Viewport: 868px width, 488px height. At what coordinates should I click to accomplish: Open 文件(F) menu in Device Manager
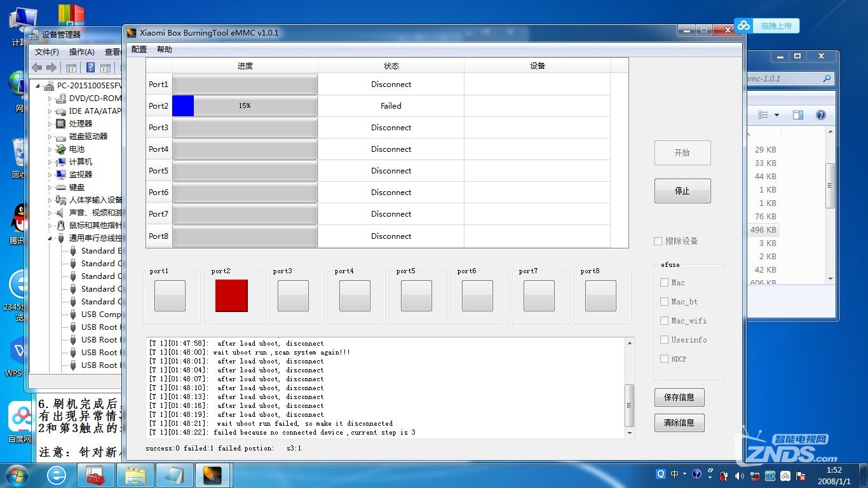[x=46, y=52]
